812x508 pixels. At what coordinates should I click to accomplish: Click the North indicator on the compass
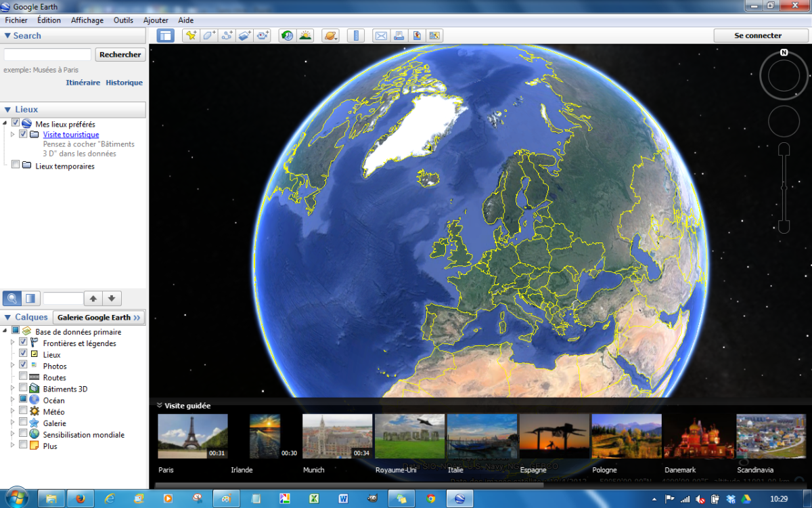[784, 52]
